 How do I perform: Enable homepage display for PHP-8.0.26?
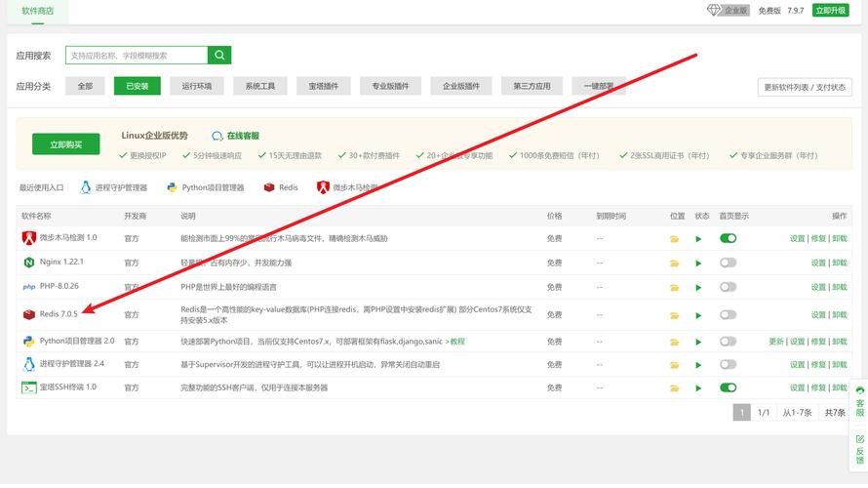(728, 287)
